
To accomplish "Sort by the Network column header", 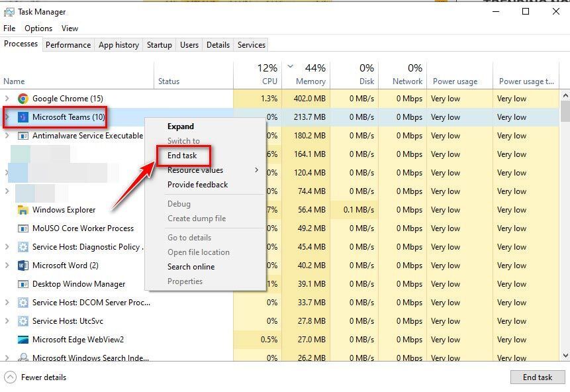I will 403,75.
